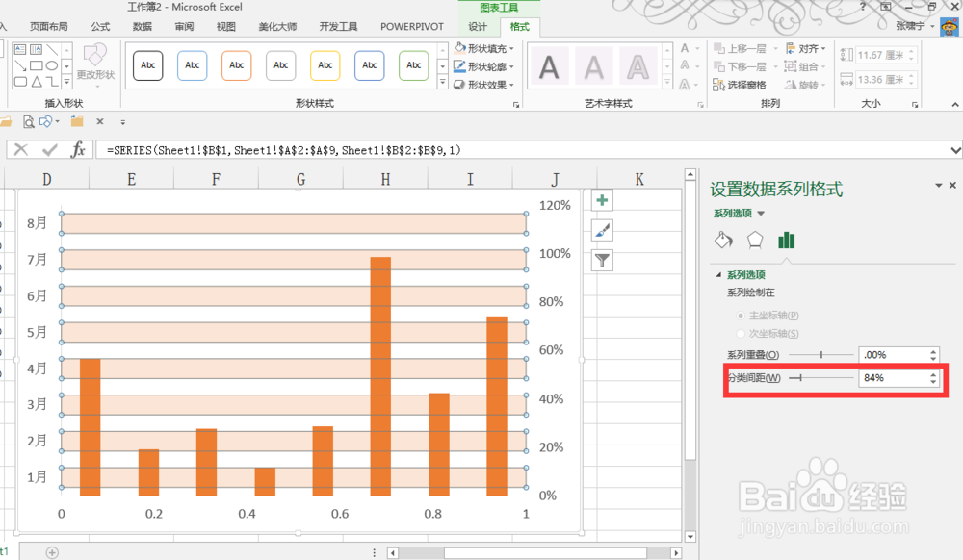Select the rectangle shape tool
Viewport: 963px width, 560px height.
37,65
